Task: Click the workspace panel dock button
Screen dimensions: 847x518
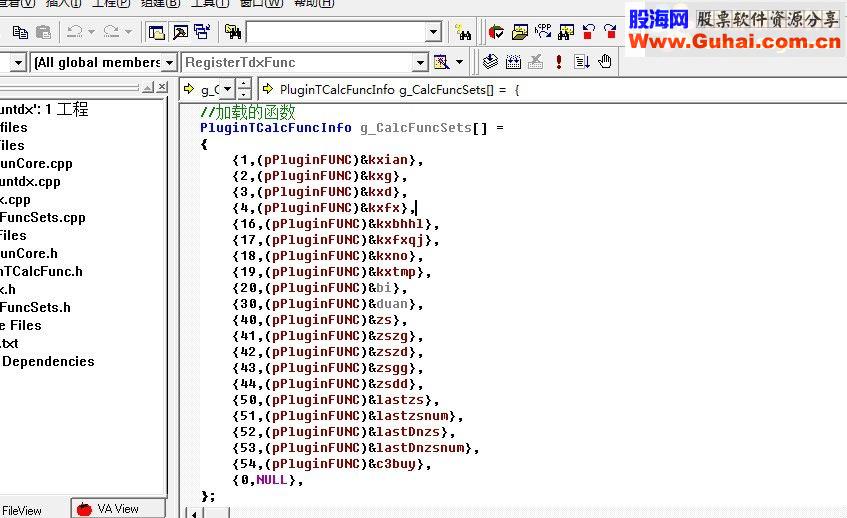Action: [x=148, y=87]
